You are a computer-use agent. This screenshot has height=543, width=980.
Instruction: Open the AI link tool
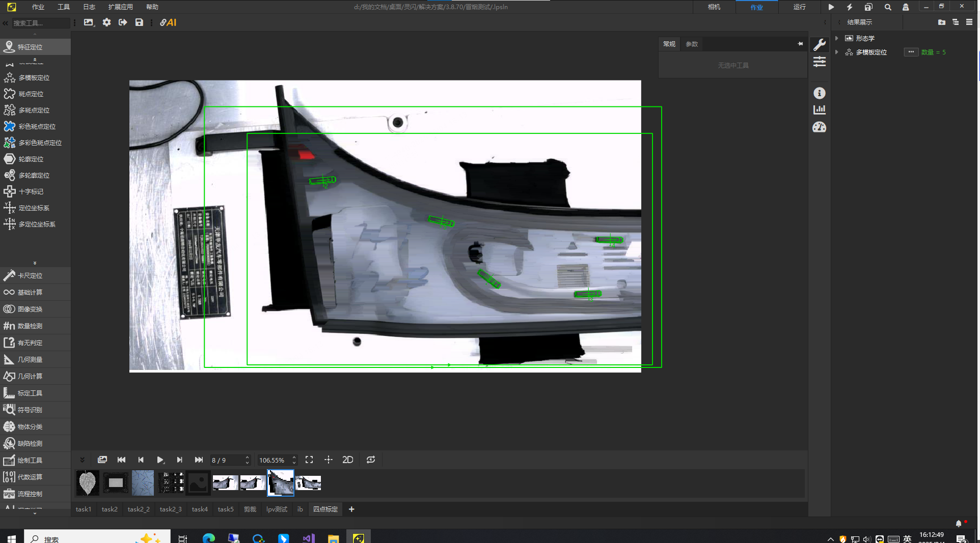pos(168,22)
